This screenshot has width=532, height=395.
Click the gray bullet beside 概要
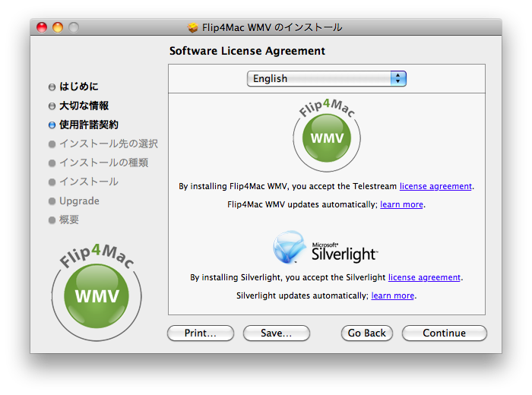pos(52,220)
